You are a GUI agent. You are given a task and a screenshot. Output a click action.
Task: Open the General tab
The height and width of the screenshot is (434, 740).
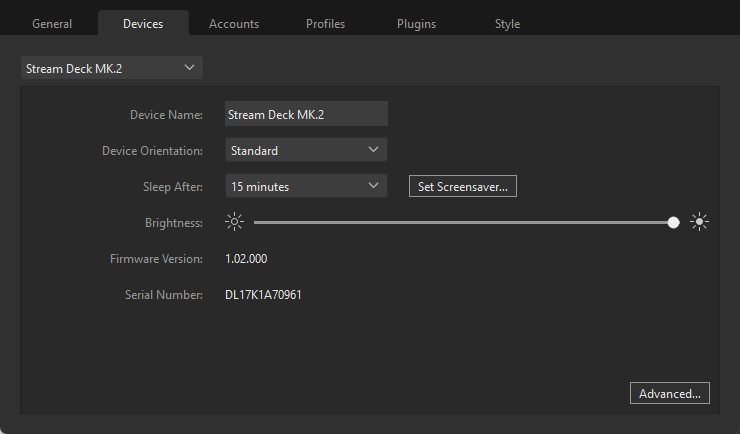click(x=52, y=24)
